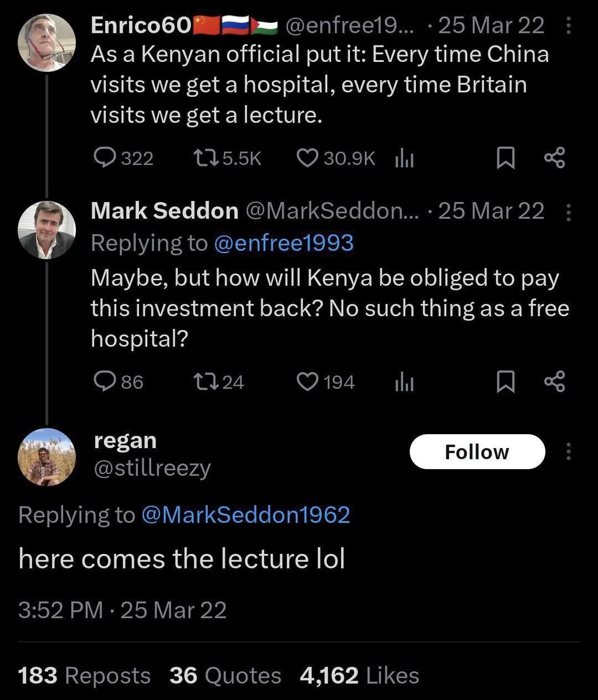
Task: Share Enrico60's tweet
Action: pyautogui.click(x=554, y=158)
